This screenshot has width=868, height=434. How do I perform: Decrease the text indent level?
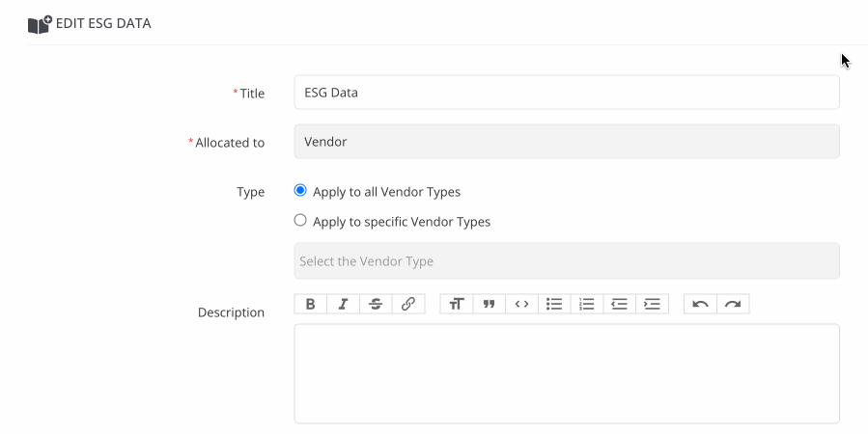pyautogui.click(x=620, y=304)
